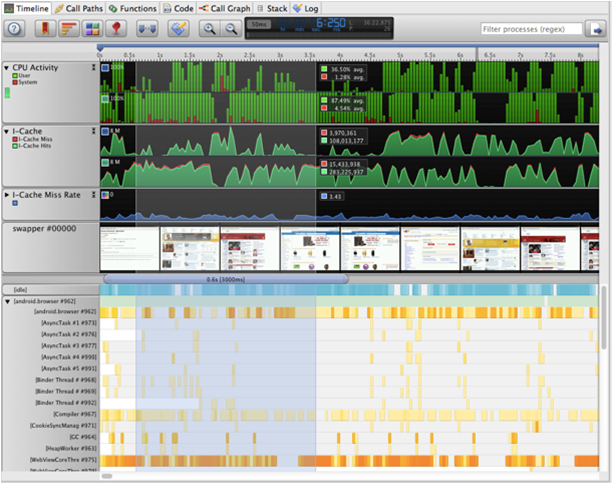The width and height of the screenshot is (613, 484).
Task: Click the multicolor icon in I-Cache Miss Rate chart
Action: (105, 195)
